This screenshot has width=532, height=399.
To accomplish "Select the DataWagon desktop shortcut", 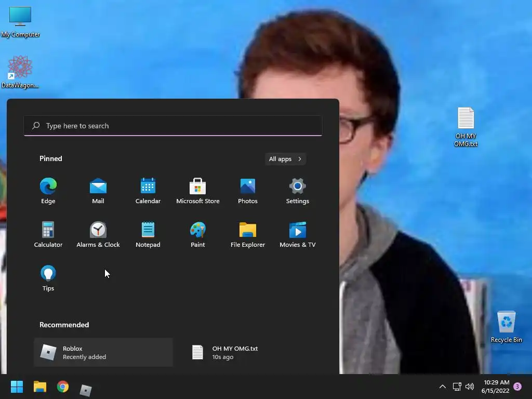I will (x=20, y=72).
